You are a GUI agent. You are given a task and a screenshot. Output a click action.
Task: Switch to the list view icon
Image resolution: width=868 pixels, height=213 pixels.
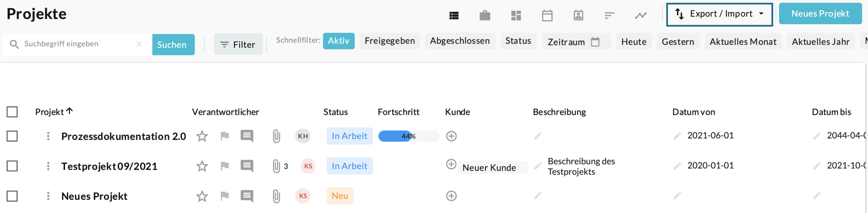pyautogui.click(x=454, y=16)
